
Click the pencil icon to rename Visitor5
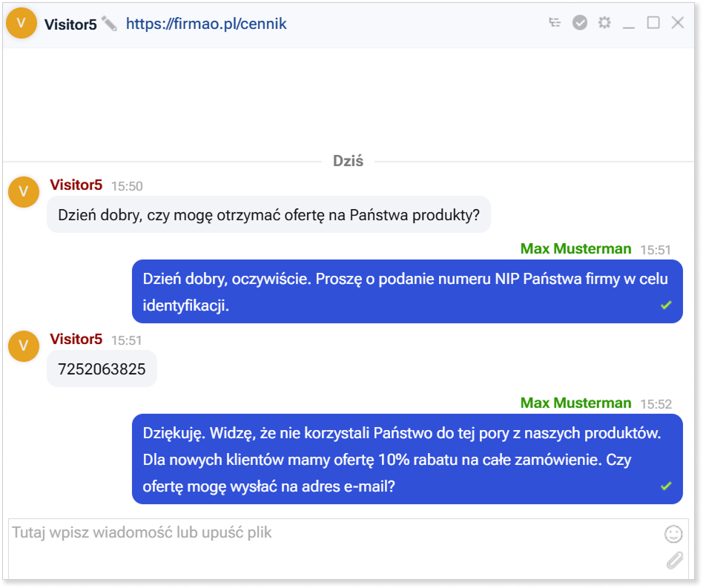click(x=110, y=24)
